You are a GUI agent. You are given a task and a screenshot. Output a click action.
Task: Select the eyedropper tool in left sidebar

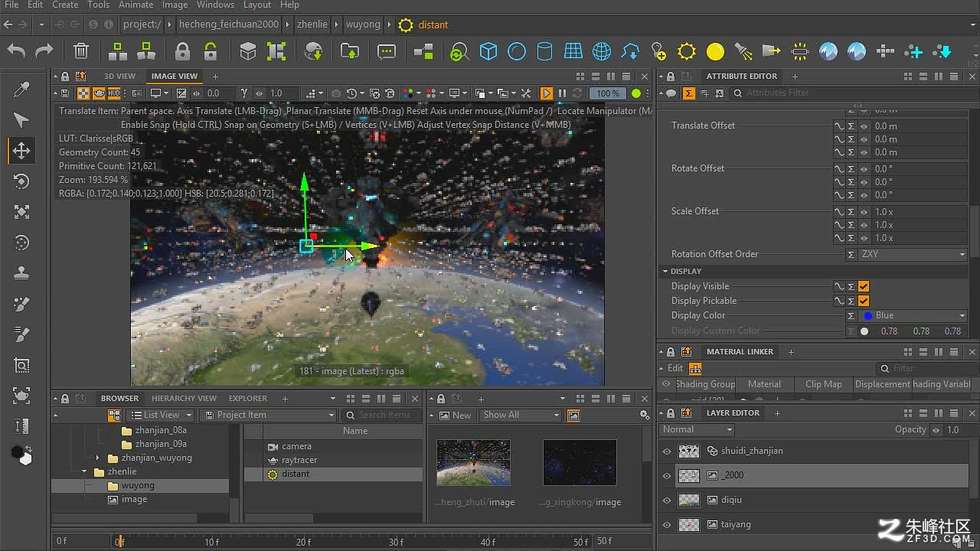(21, 90)
